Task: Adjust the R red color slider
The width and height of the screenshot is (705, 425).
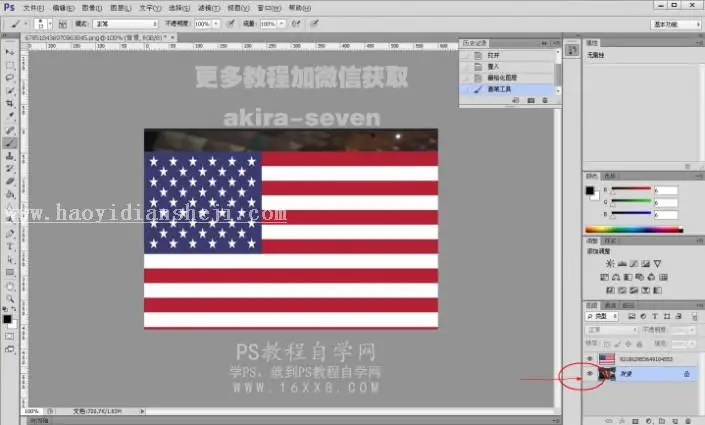Action: 631,190
